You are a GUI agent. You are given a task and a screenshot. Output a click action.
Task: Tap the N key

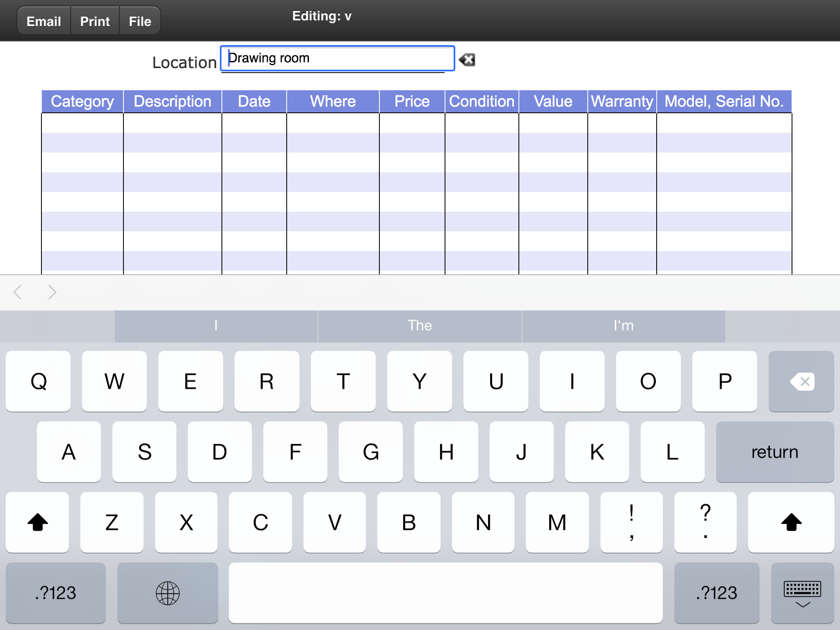pyautogui.click(x=483, y=522)
